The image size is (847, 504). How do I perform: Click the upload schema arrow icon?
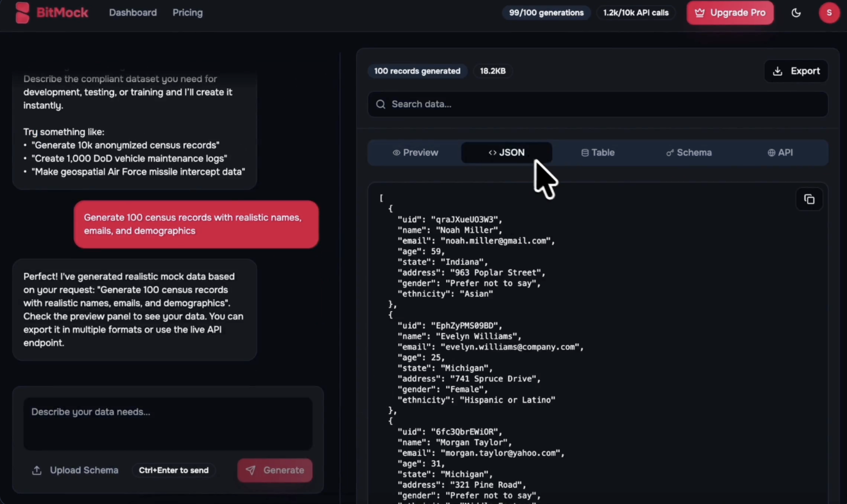click(37, 470)
